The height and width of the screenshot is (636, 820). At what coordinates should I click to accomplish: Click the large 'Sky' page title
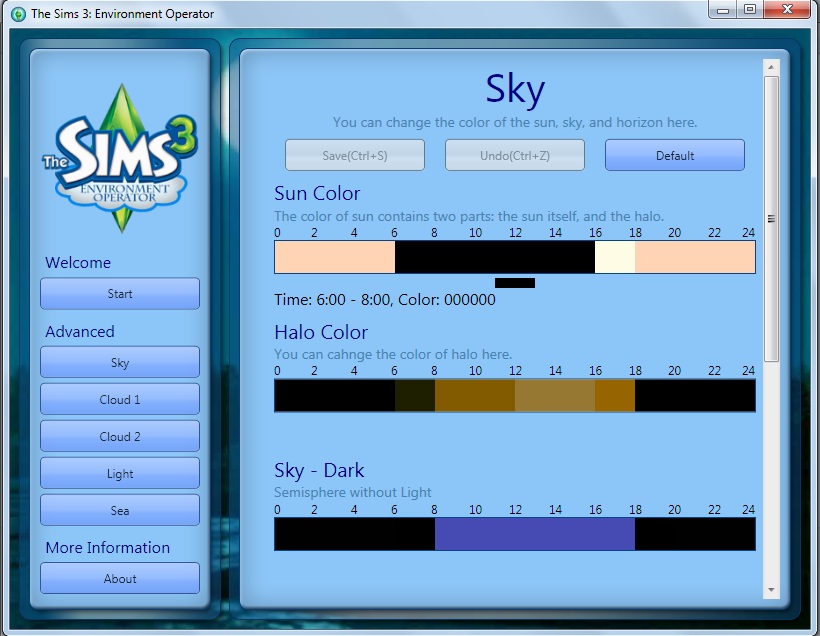coord(515,89)
